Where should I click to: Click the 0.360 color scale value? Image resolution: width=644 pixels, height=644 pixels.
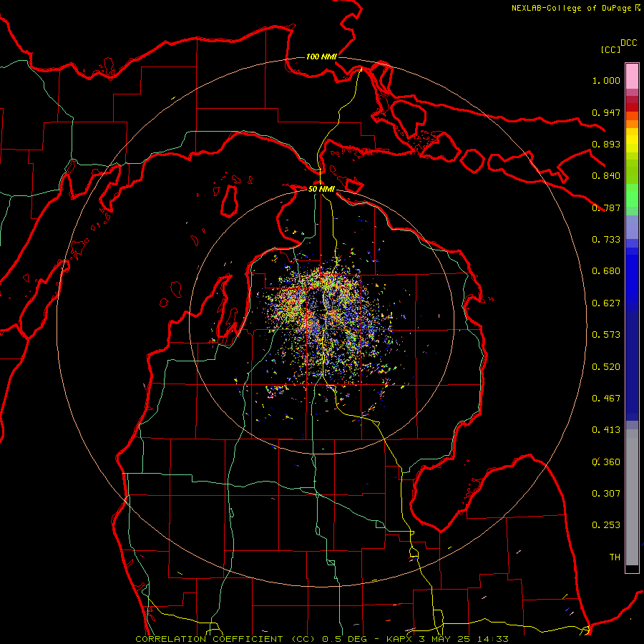(x=606, y=462)
